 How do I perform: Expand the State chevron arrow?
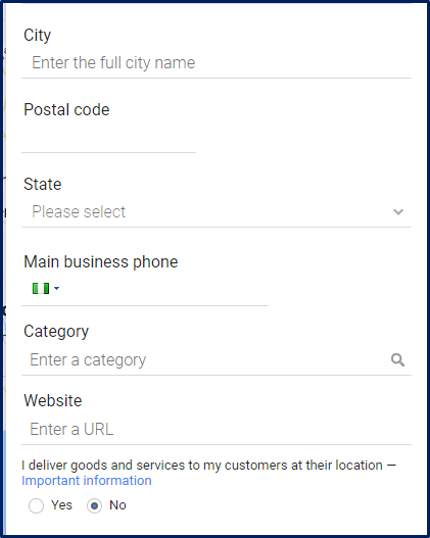click(x=398, y=212)
